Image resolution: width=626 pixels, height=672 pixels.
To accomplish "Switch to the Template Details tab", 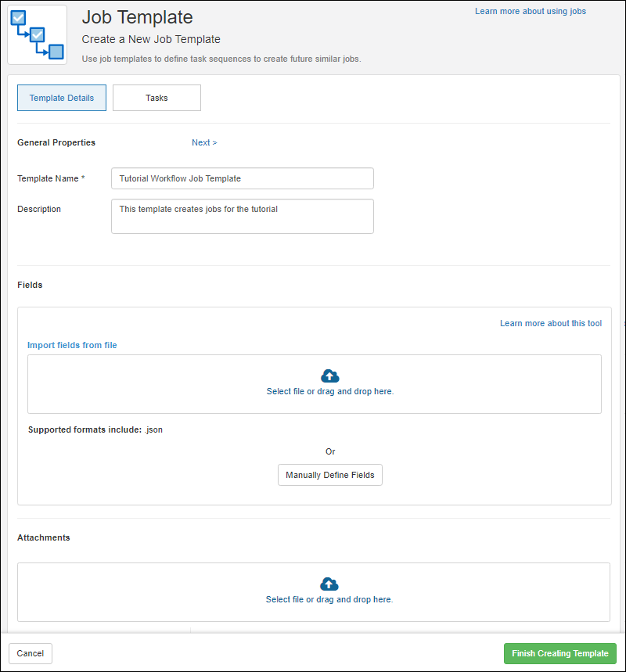I will (62, 98).
